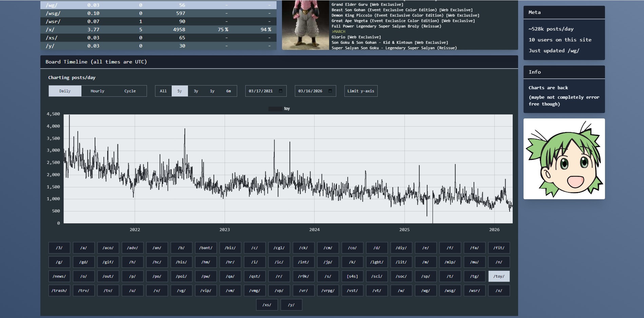The height and width of the screenshot is (318, 644).
Task: Toggle the toy series legend swatch
Action: pyautogui.click(x=275, y=109)
